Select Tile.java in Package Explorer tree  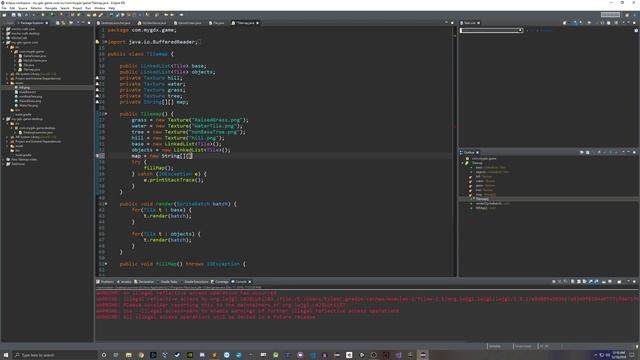pyautogui.click(x=28, y=65)
